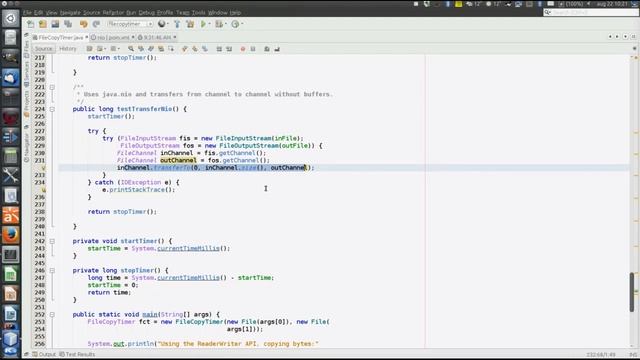Open the Debug Project dropdown arrow
Viewport: 640px width, 360px height.
226,24
